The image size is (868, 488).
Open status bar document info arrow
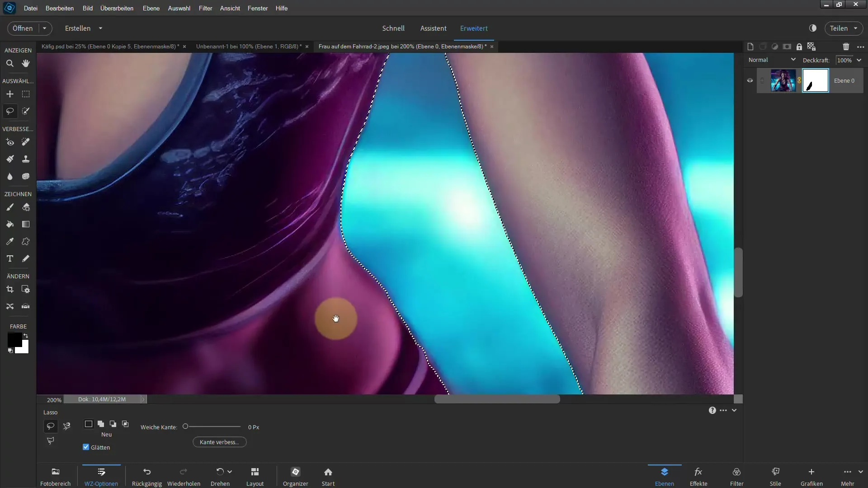(x=143, y=399)
